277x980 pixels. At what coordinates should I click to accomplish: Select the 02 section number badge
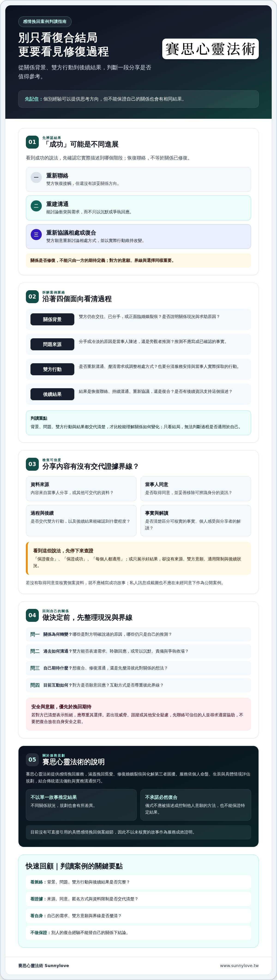(x=32, y=296)
